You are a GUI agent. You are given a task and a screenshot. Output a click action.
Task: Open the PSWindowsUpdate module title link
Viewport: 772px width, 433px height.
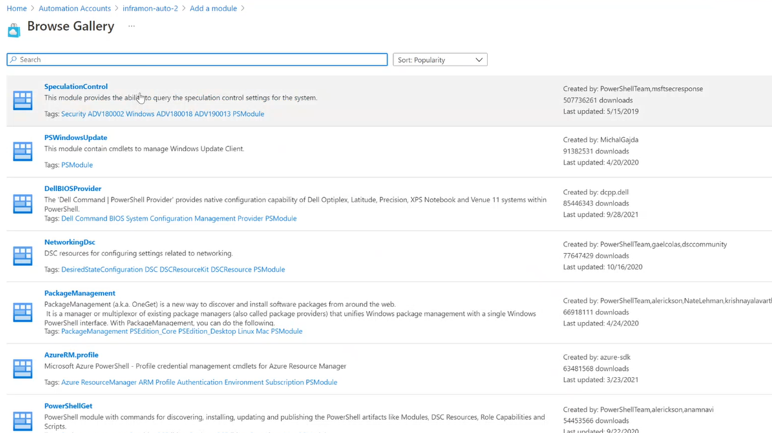point(76,138)
